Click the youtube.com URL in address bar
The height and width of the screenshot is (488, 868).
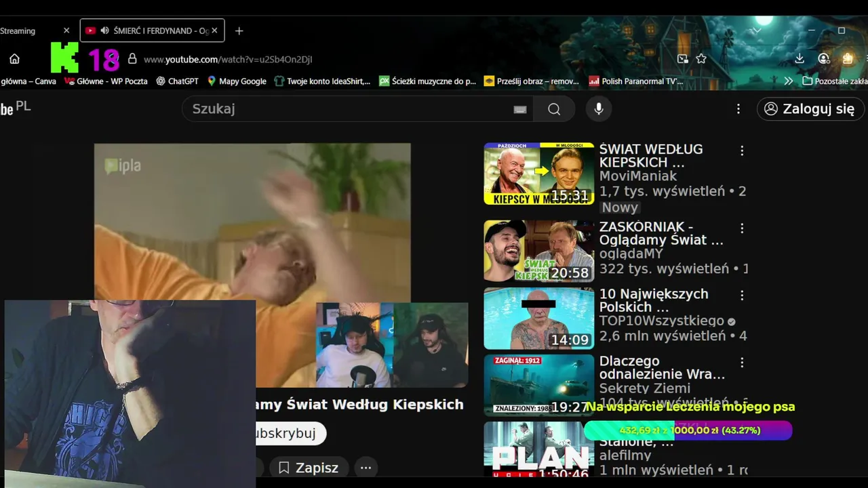click(x=228, y=60)
